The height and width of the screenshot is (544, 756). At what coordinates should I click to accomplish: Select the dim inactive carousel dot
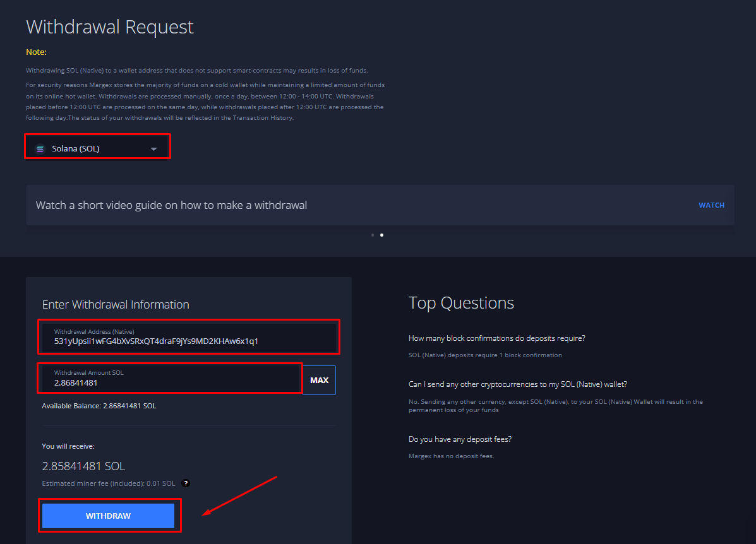coord(373,235)
